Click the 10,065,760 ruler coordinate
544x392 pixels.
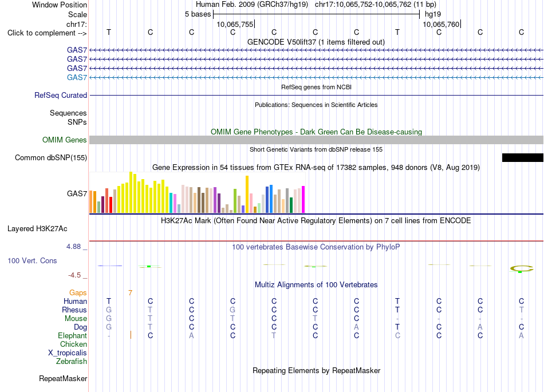tap(441, 24)
